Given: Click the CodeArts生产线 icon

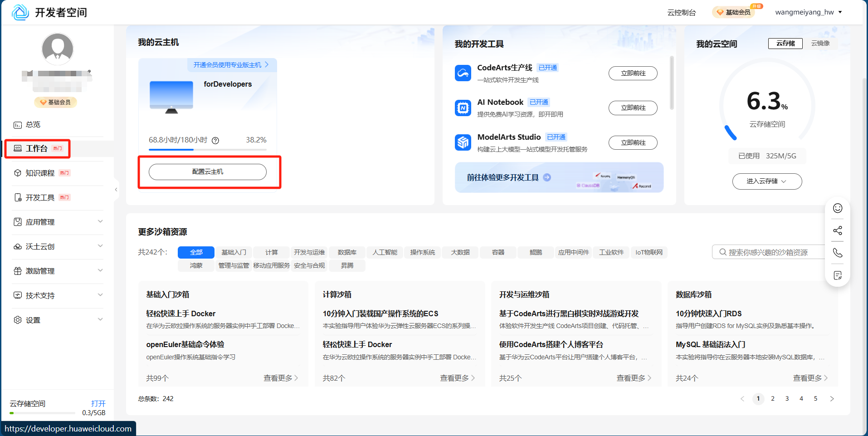Looking at the screenshot, I should click(463, 73).
